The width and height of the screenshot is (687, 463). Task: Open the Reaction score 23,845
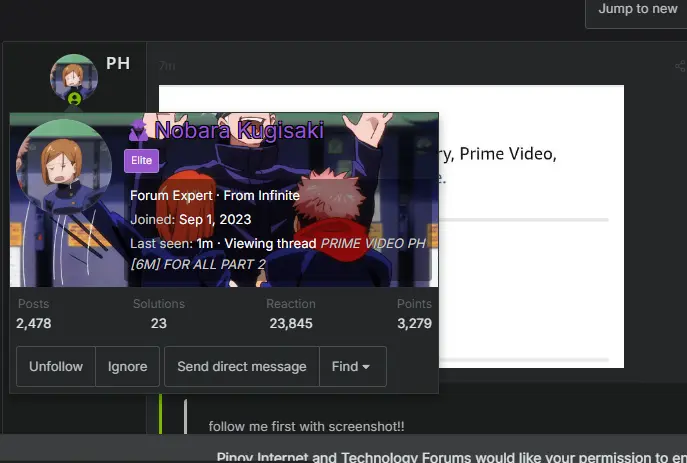[291, 323]
